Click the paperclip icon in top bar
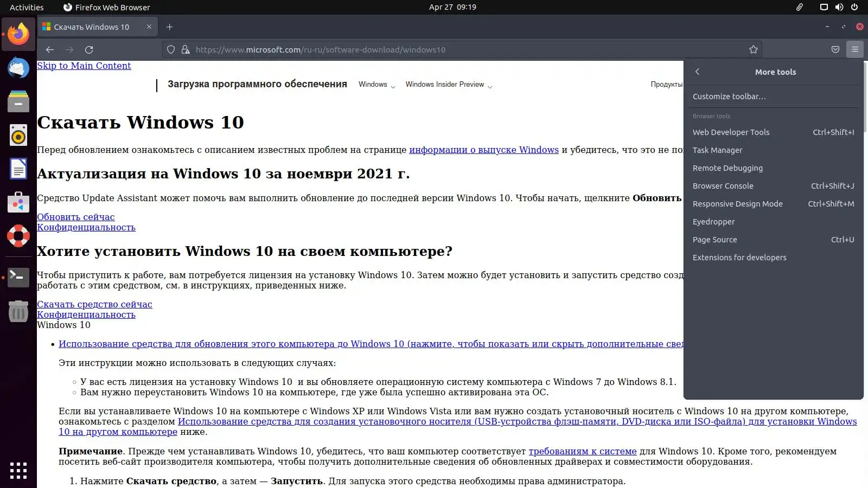This screenshot has height=488, width=868. click(800, 7)
